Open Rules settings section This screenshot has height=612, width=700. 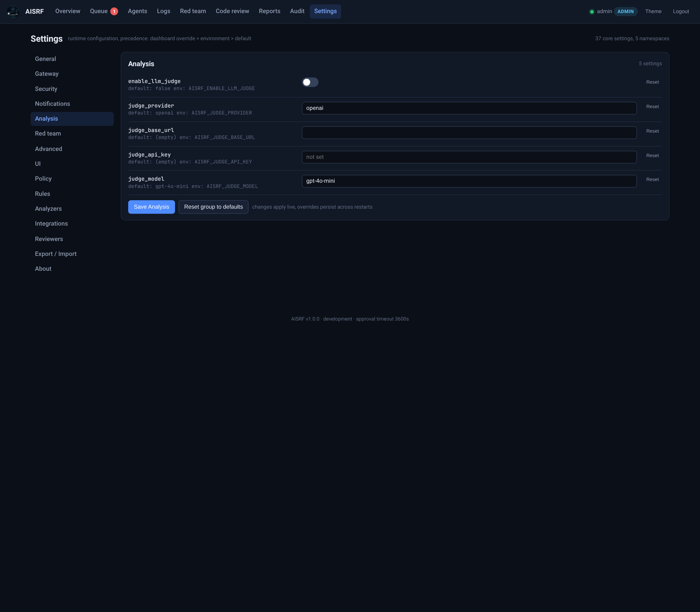click(x=72, y=194)
